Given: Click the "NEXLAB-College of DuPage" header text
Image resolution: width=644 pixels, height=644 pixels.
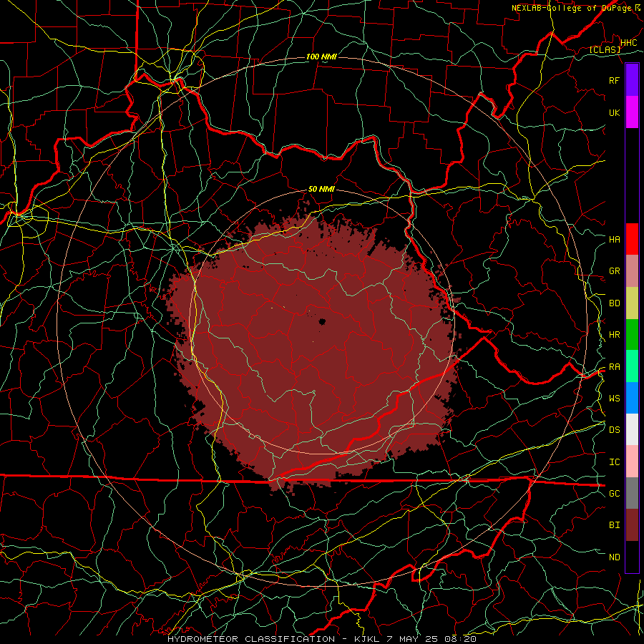Looking at the screenshot, I should 572,8.
